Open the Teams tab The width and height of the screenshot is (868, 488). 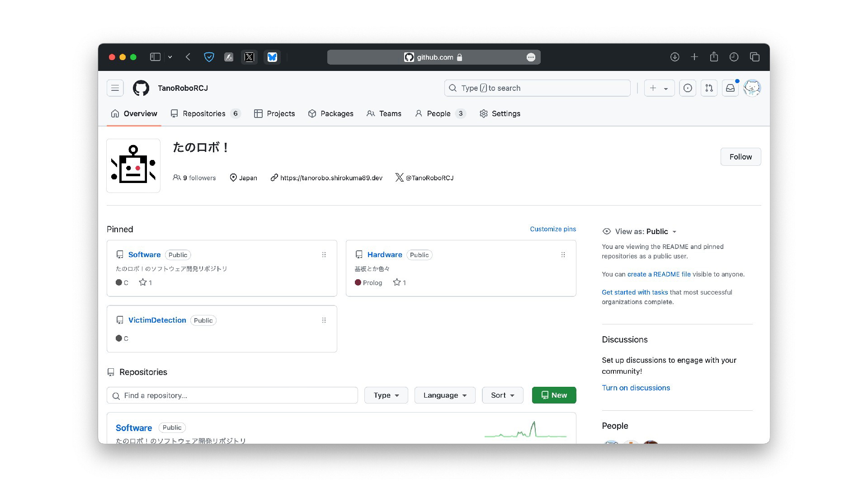(x=384, y=113)
